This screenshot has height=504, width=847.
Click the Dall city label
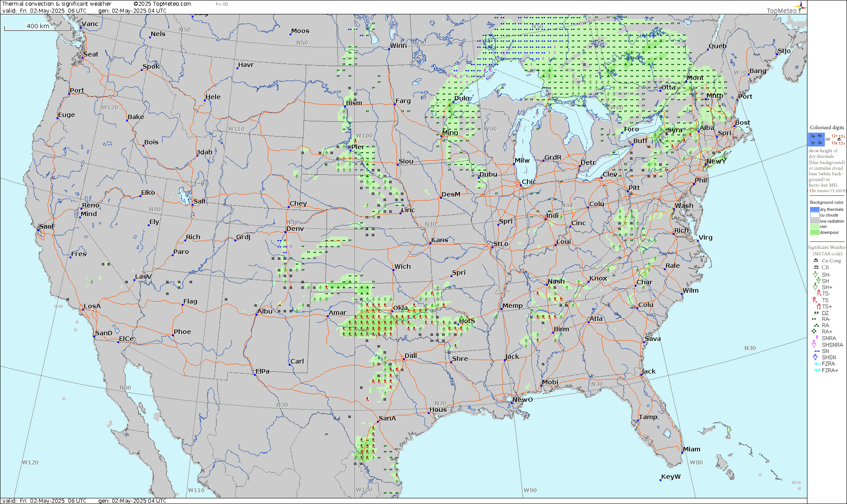[x=411, y=355]
